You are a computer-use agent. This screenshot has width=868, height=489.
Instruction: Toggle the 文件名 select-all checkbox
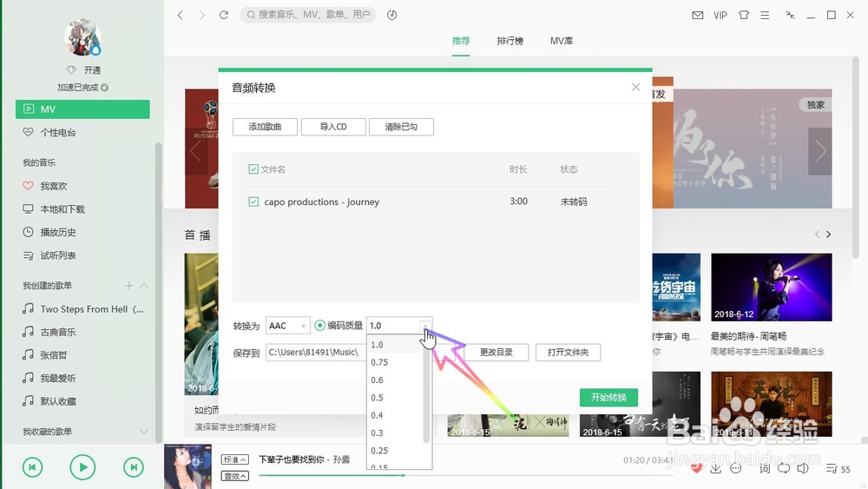click(x=253, y=169)
